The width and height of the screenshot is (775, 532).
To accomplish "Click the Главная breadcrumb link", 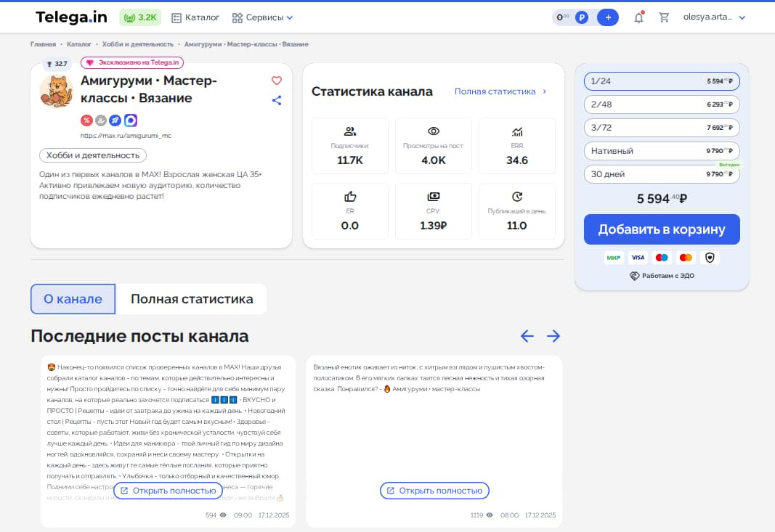I will point(43,44).
